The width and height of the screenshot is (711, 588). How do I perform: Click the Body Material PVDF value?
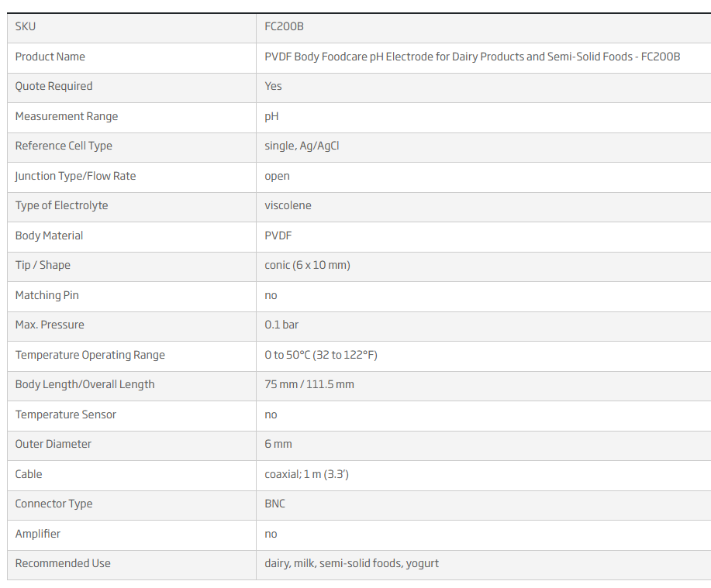278,236
